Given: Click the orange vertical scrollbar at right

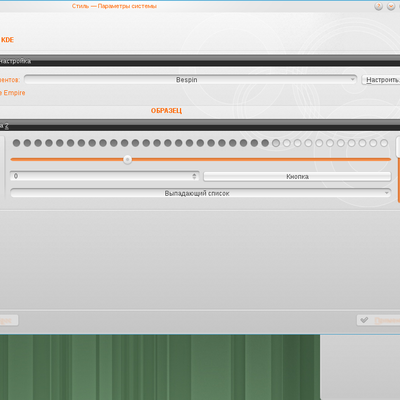Looking at the screenshot, I should pos(399,180).
